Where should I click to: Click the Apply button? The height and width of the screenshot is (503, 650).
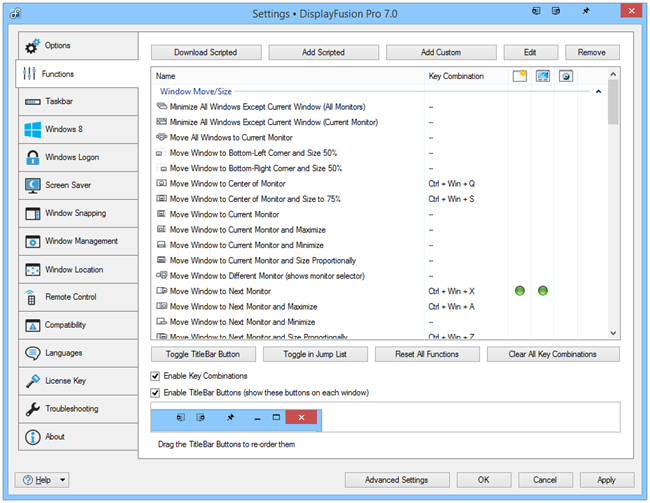[606, 480]
